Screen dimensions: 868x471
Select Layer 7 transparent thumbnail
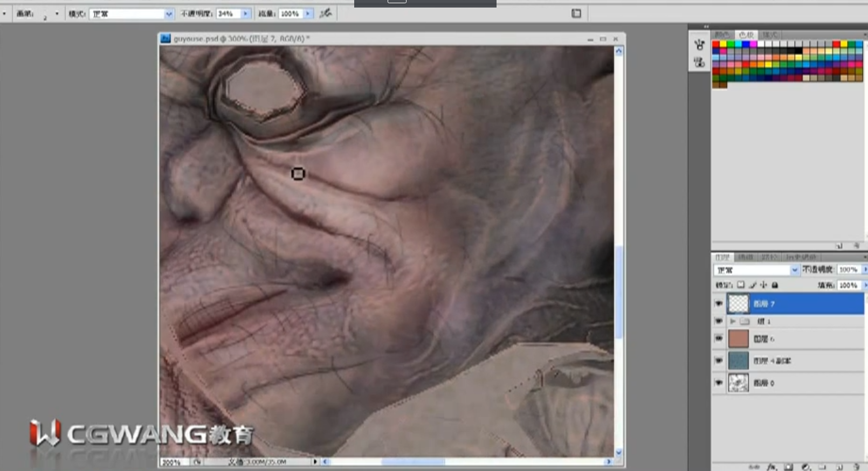pos(739,303)
